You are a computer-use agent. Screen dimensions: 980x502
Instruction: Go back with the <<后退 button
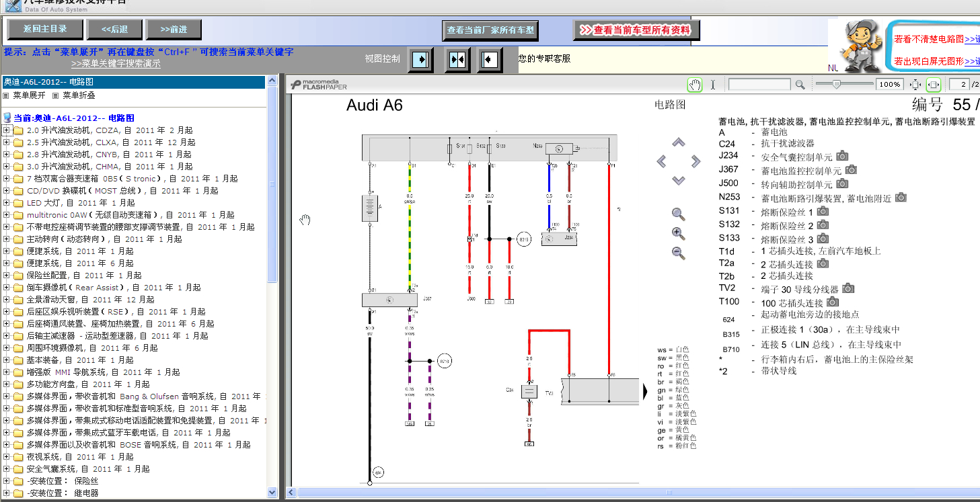tap(115, 30)
